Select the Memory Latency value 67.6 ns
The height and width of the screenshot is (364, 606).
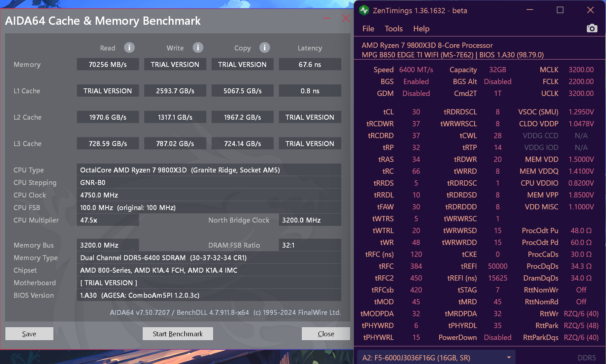click(x=310, y=64)
